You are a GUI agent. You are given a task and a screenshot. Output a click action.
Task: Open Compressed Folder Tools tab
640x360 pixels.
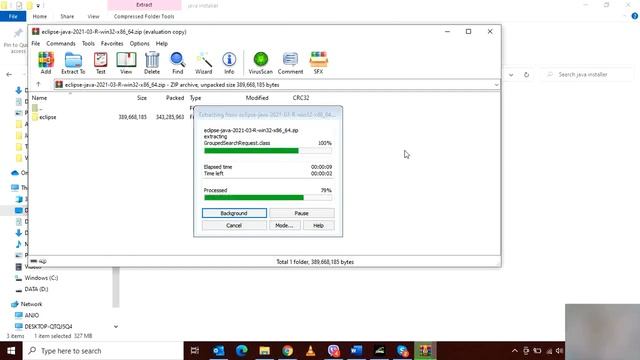click(144, 16)
